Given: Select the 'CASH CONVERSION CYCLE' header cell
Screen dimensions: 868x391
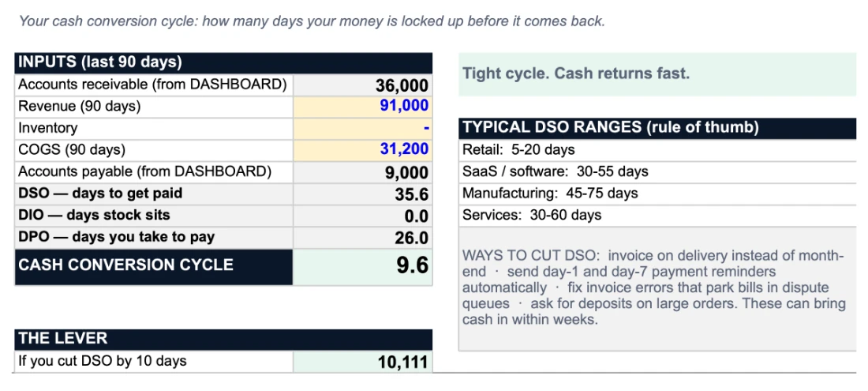Looking at the screenshot, I should pos(154,267).
